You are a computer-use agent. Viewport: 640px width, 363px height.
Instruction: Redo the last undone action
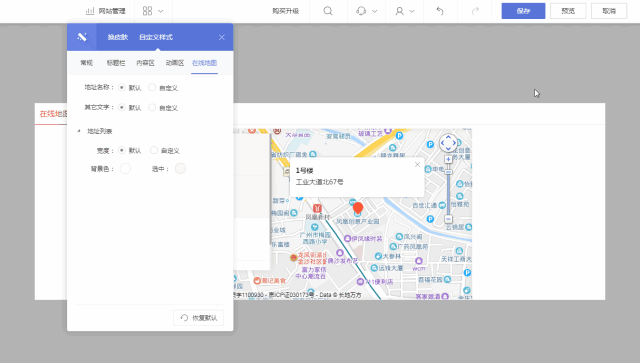[x=475, y=11]
